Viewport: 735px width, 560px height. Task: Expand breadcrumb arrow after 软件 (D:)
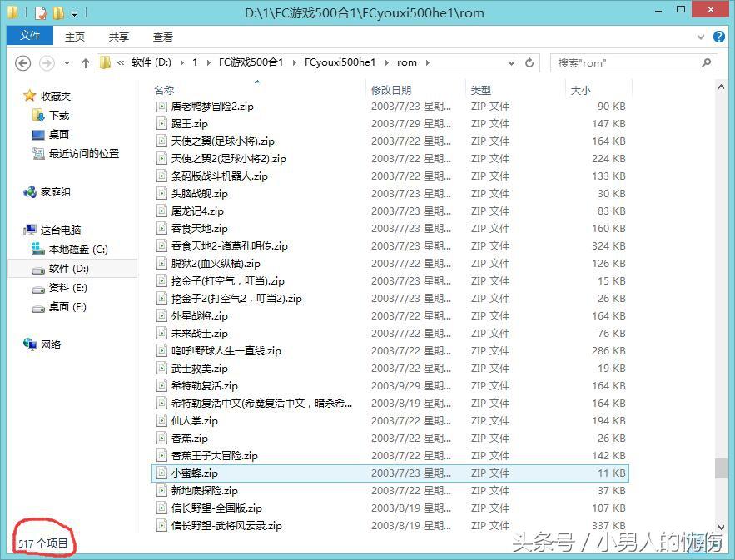click(181, 62)
